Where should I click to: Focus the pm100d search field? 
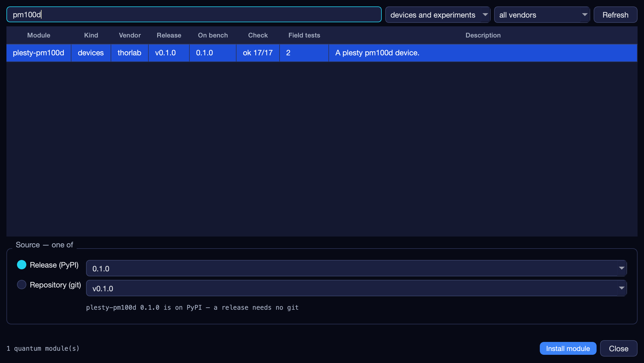point(194,14)
